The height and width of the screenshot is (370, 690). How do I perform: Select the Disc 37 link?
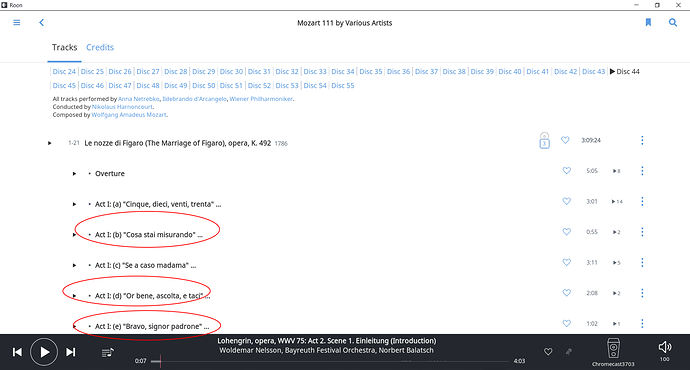point(426,71)
